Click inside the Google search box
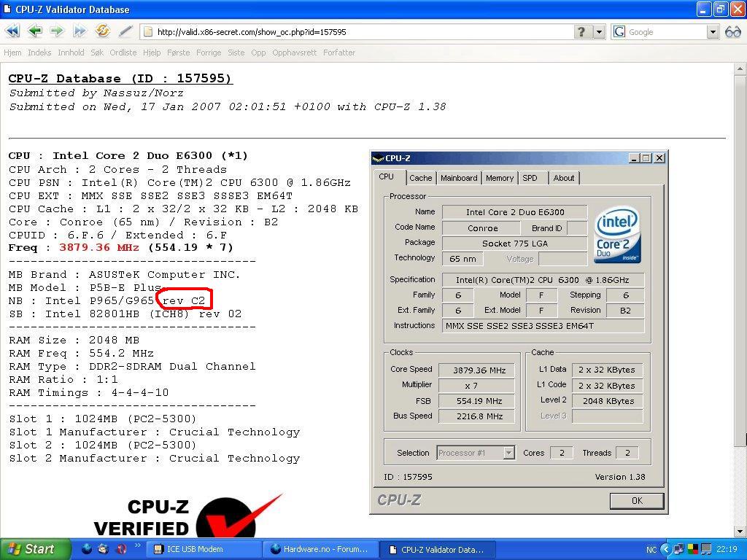The width and height of the screenshot is (747, 560). [x=666, y=32]
